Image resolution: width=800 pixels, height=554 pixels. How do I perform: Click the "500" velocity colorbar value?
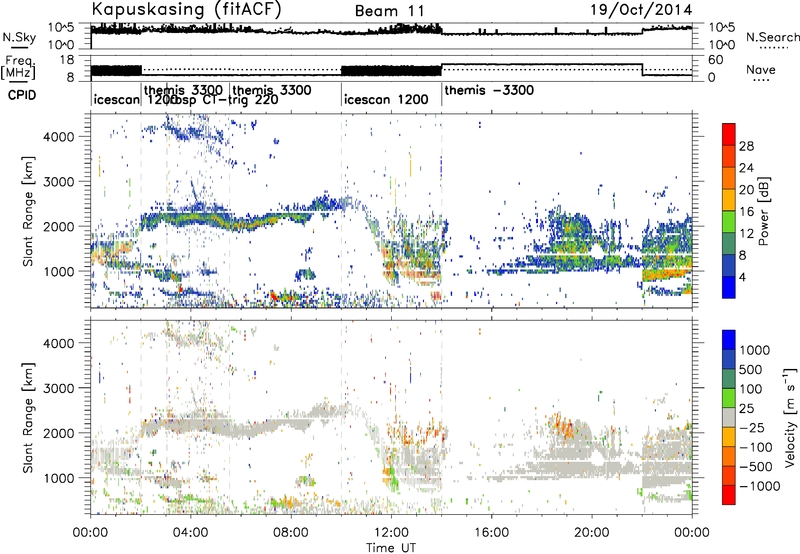click(x=751, y=369)
